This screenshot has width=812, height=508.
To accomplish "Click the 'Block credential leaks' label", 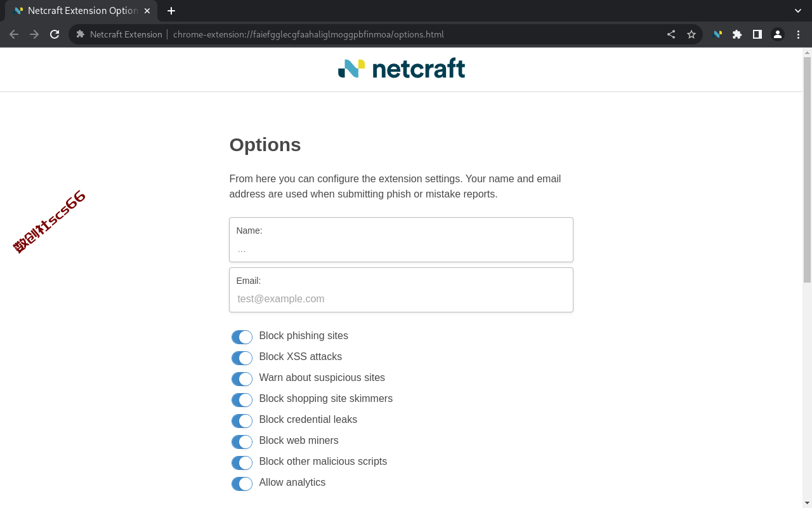I will [308, 419].
